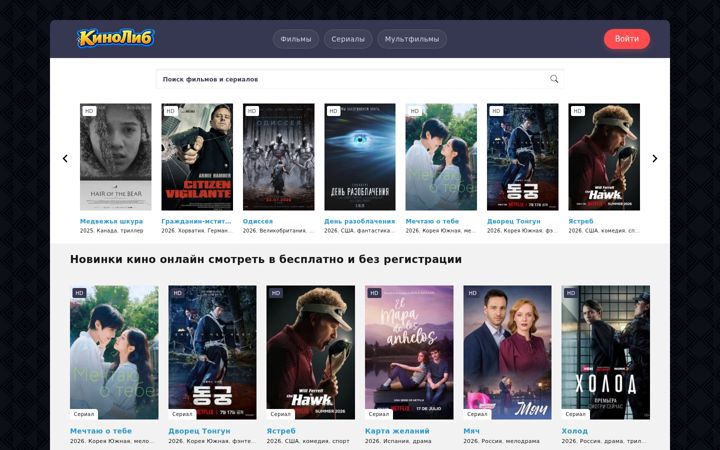This screenshot has width=720, height=450.
Task: Advance the carousel with right arrow
Action: pyautogui.click(x=655, y=158)
